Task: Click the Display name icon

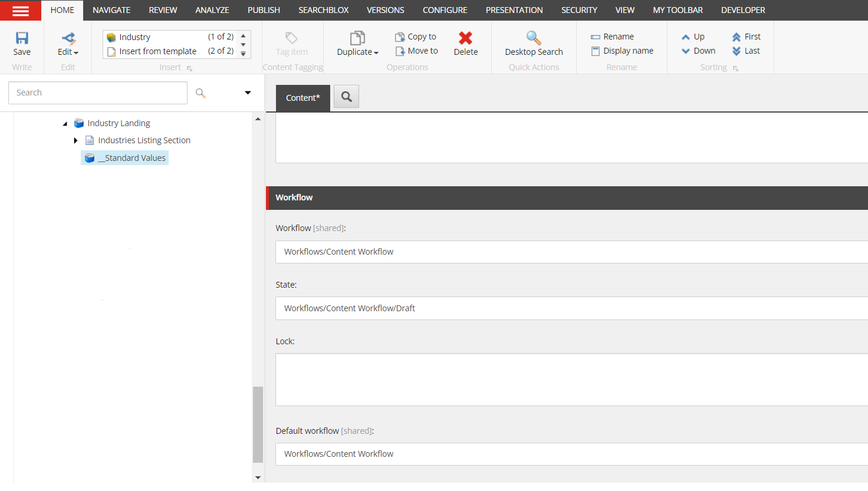Action: (596, 51)
